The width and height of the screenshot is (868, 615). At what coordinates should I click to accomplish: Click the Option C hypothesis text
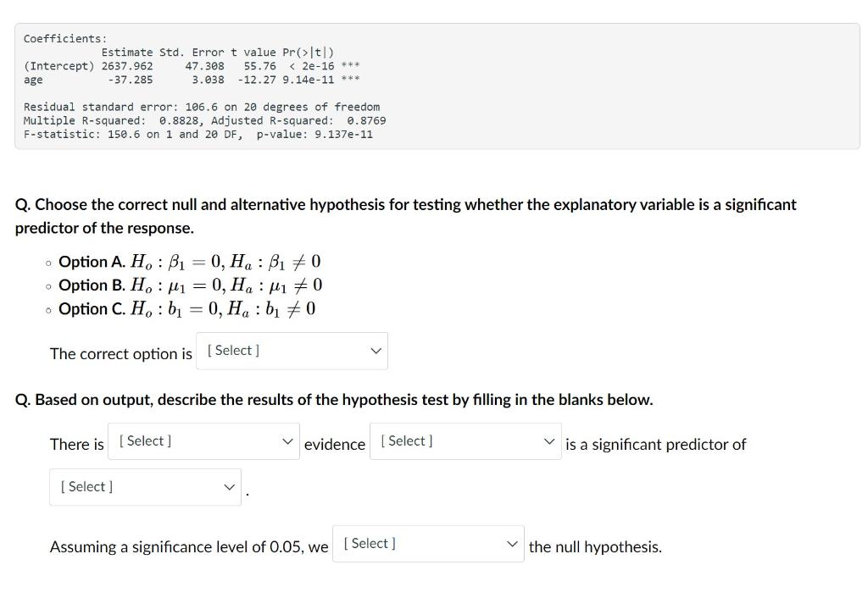[x=185, y=309]
